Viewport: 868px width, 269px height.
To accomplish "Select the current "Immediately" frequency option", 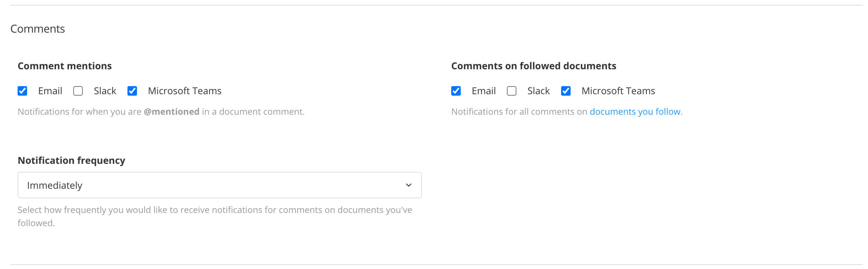I will (x=54, y=185).
